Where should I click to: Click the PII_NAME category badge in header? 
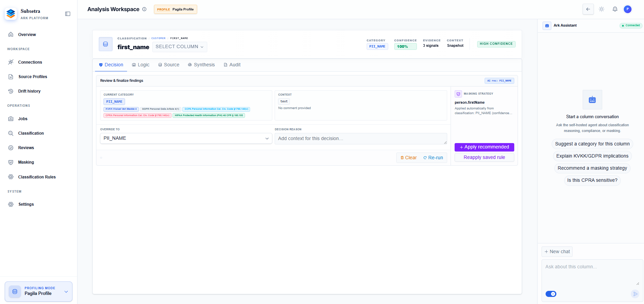pos(377,46)
